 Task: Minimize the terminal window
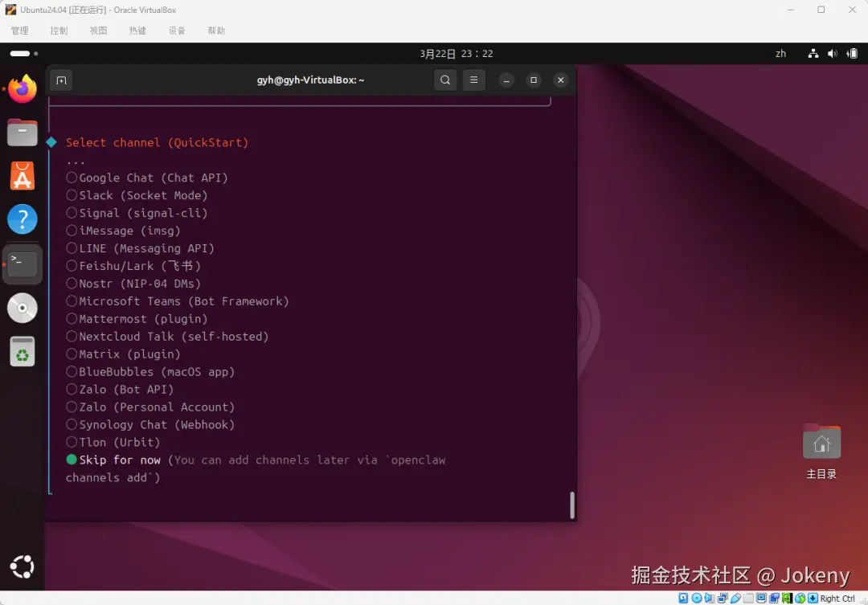click(x=506, y=80)
